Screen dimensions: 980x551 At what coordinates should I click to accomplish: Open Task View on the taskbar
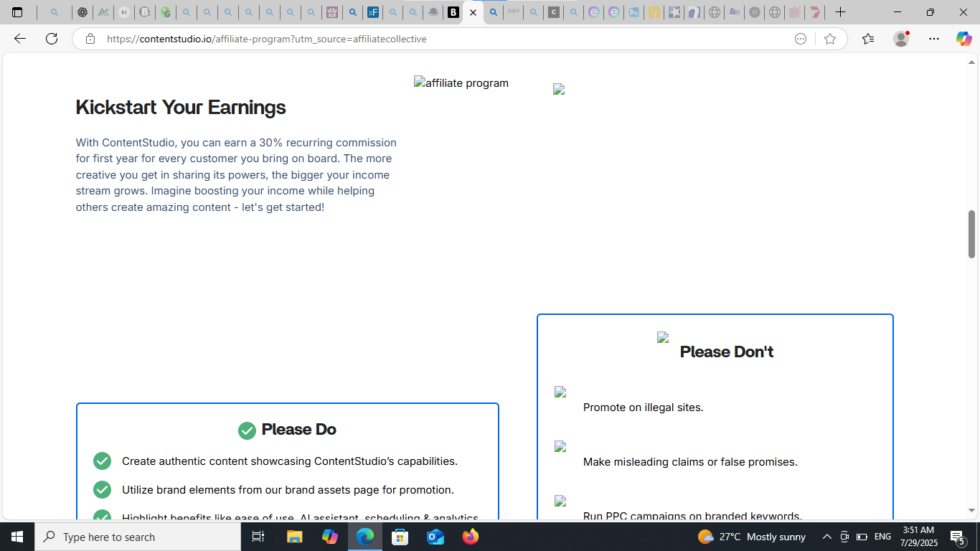point(258,537)
